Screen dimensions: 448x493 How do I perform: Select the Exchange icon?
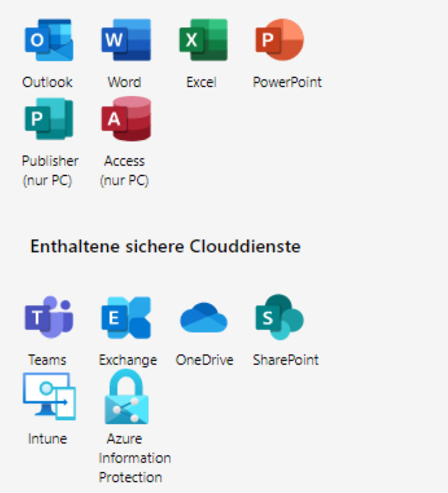pos(126,318)
